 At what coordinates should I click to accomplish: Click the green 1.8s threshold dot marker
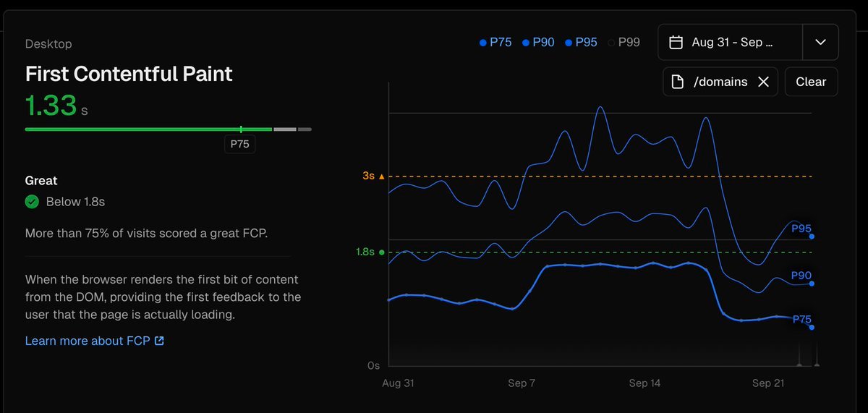[382, 252]
